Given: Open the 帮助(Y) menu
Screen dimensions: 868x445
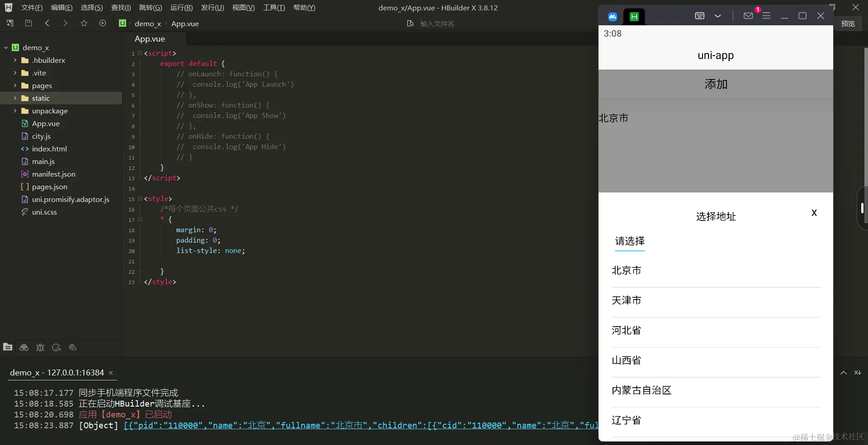Looking at the screenshot, I should 304,8.
